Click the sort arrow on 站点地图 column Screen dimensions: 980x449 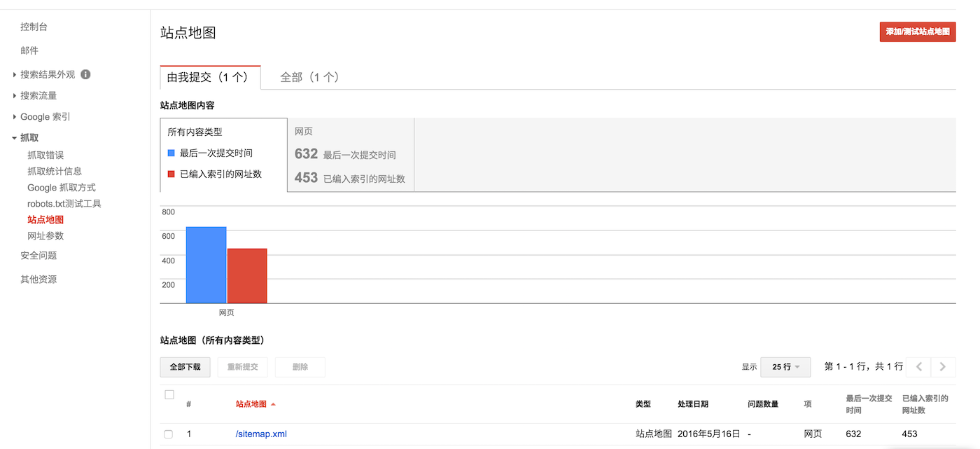pyautogui.click(x=273, y=404)
